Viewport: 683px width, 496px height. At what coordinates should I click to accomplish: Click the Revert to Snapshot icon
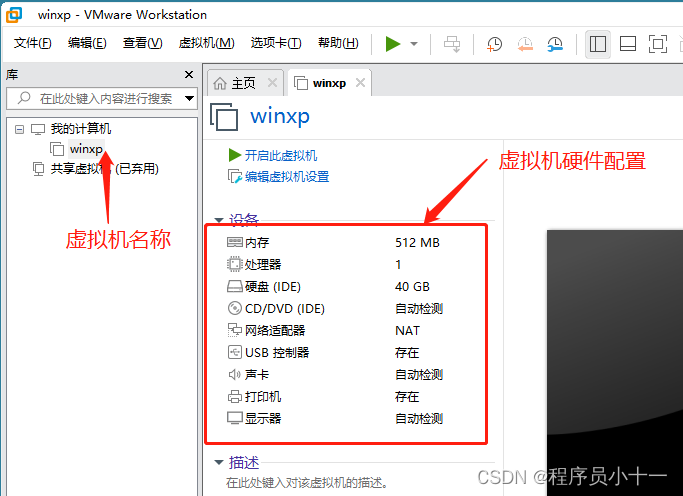click(x=525, y=44)
